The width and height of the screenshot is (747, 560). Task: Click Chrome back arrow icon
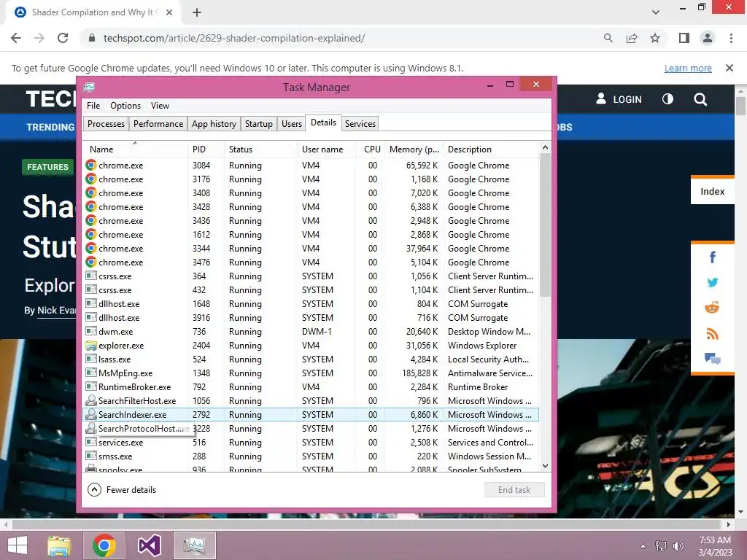coord(16,38)
